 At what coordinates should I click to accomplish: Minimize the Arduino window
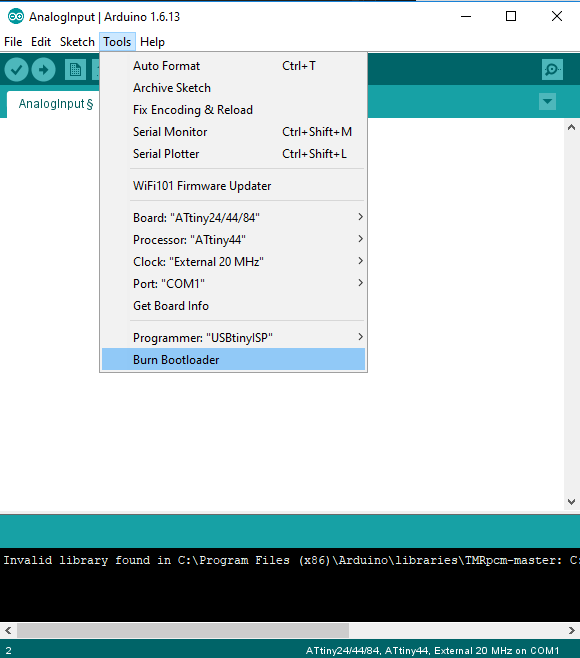tap(466, 16)
